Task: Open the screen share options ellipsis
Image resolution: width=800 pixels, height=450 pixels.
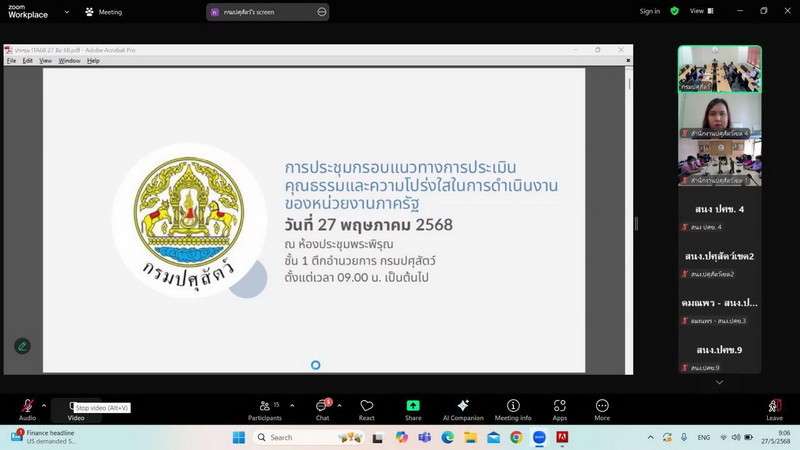Action: tap(322, 12)
